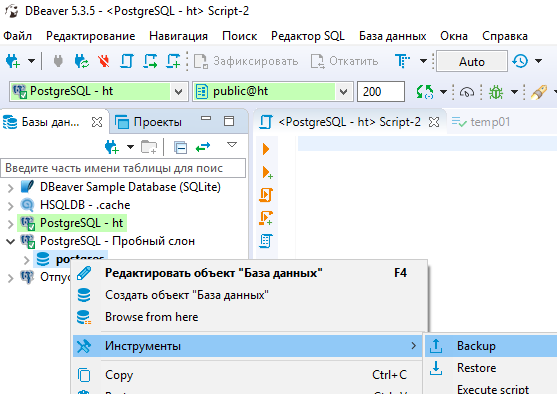The width and height of the screenshot is (557, 394).
Task: Close the Базы дан... navigator tab
Action: point(97,122)
